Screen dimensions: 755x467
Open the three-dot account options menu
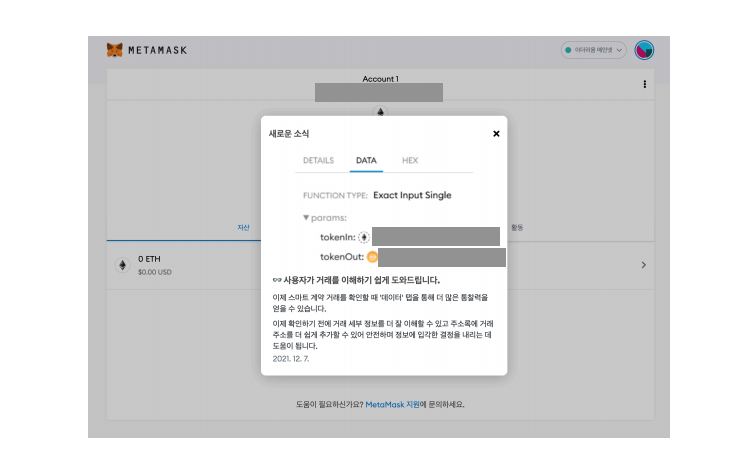[644, 84]
